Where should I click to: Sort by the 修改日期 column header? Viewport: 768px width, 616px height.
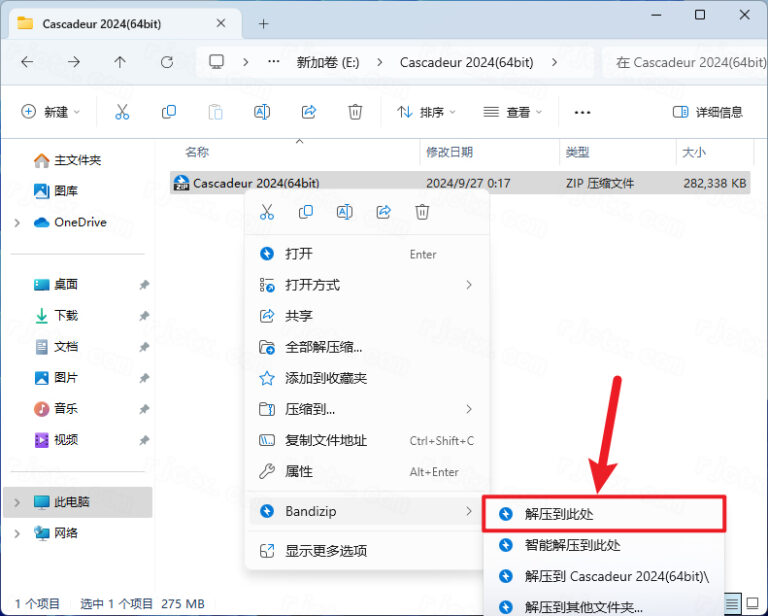coord(449,152)
